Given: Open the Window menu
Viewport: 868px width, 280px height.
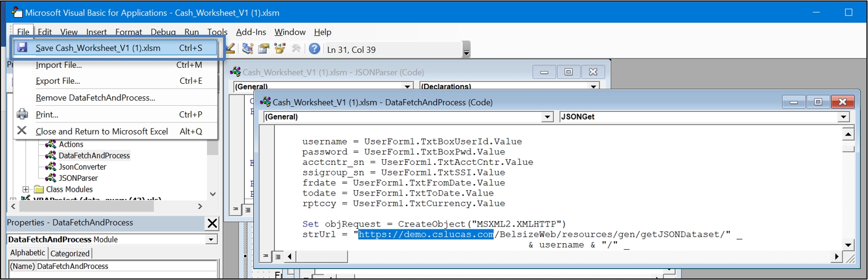Looking at the screenshot, I should tap(290, 32).
